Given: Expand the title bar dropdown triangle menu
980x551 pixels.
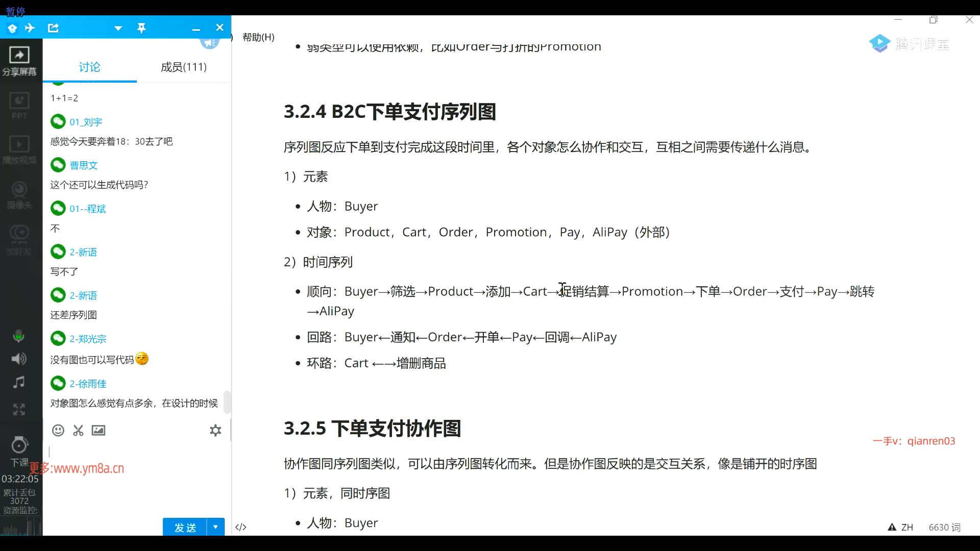Looking at the screenshot, I should tap(118, 28).
